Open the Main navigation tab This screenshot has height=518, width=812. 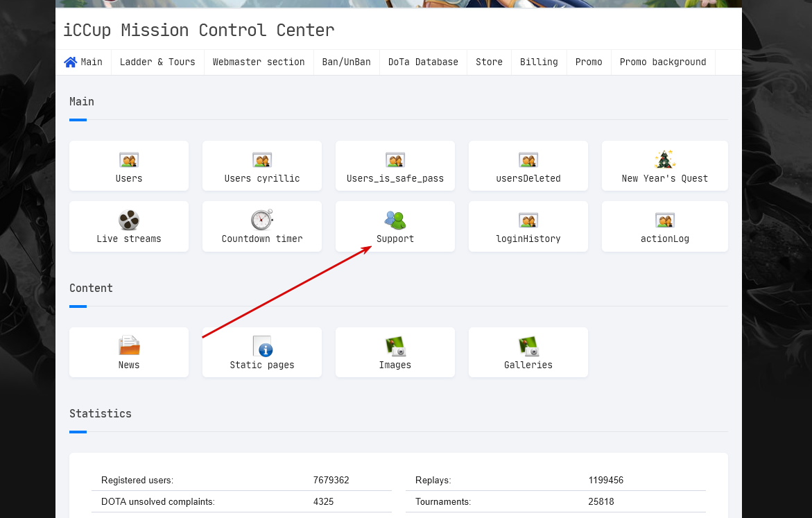[x=83, y=62]
